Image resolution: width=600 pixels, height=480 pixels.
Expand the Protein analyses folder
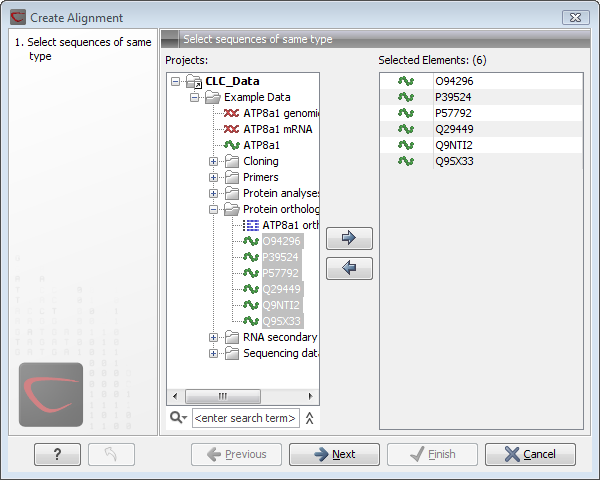click(214, 194)
